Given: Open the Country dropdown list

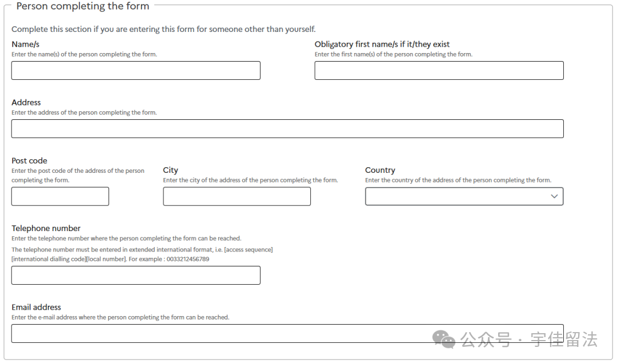Looking at the screenshot, I should (x=464, y=197).
